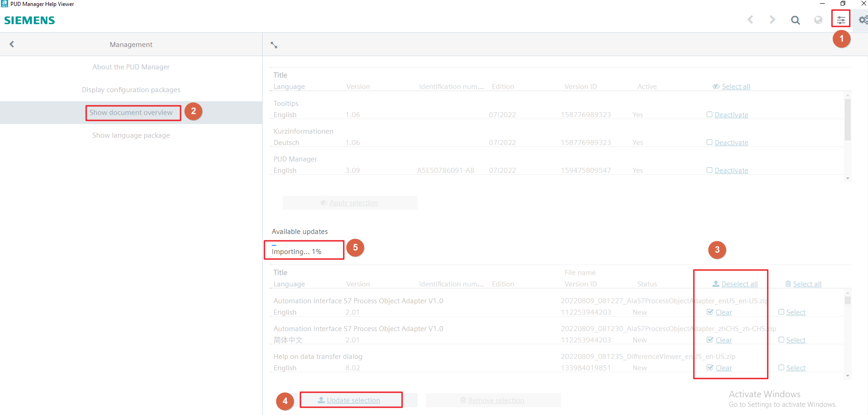Click the Help on data transfer dialog title
868x415 pixels.
318,357
